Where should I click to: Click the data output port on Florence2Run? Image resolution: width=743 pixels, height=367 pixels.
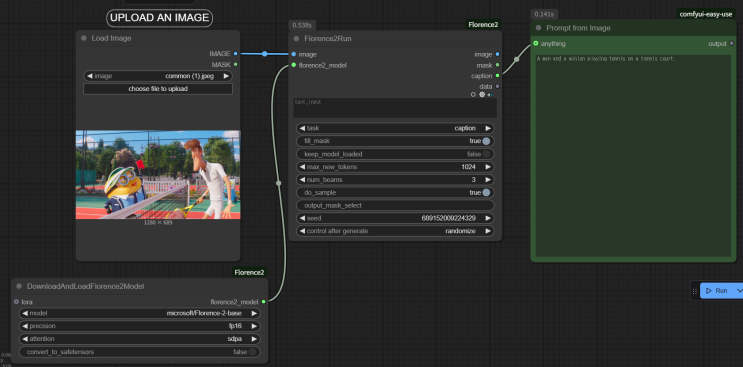[497, 86]
